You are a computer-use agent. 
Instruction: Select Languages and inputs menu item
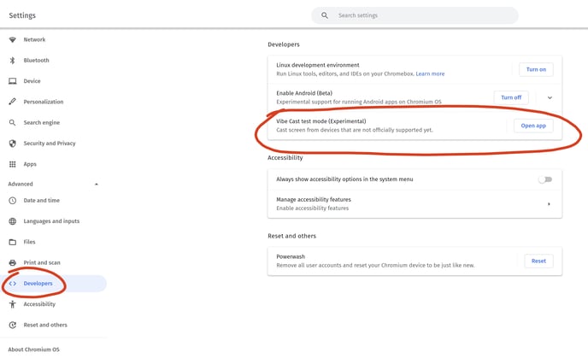[51, 221]
